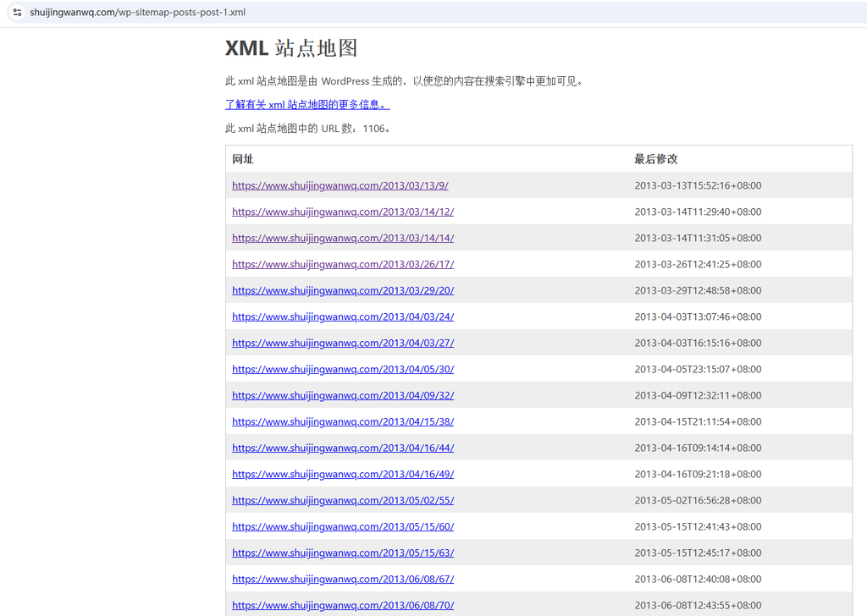Select timestamp 2013-03-14T11:29:40+08:00

coord(698,212)
